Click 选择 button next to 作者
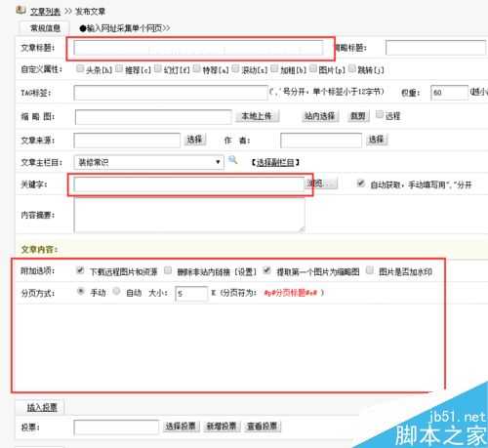This screenshot has width=488, height=448. pyautogui.click(x=377, y=140)
